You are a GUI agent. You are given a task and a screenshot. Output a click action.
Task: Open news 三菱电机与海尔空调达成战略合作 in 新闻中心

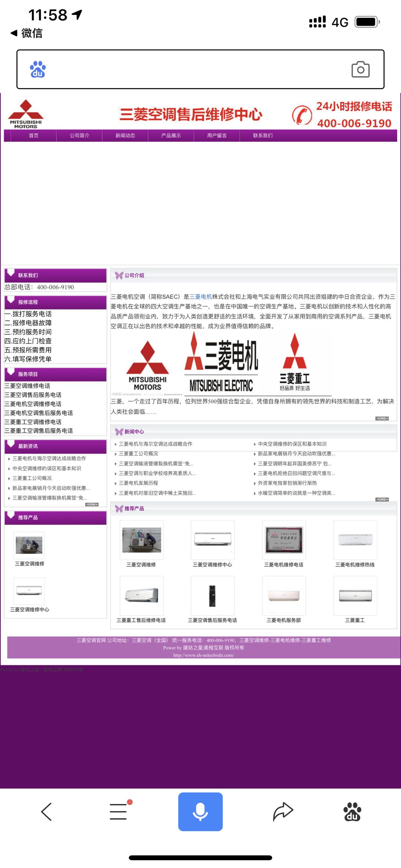coord(155,444)
